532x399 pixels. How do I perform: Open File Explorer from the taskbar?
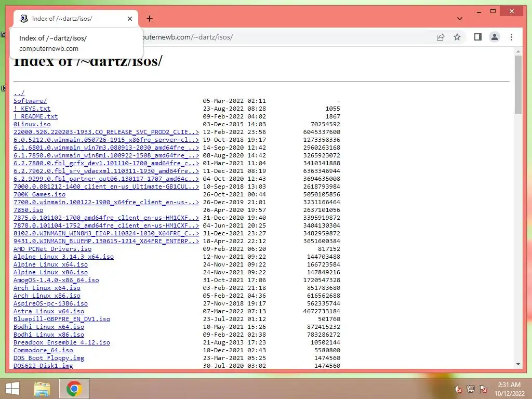pyautogui.click(x=42, y=389)
